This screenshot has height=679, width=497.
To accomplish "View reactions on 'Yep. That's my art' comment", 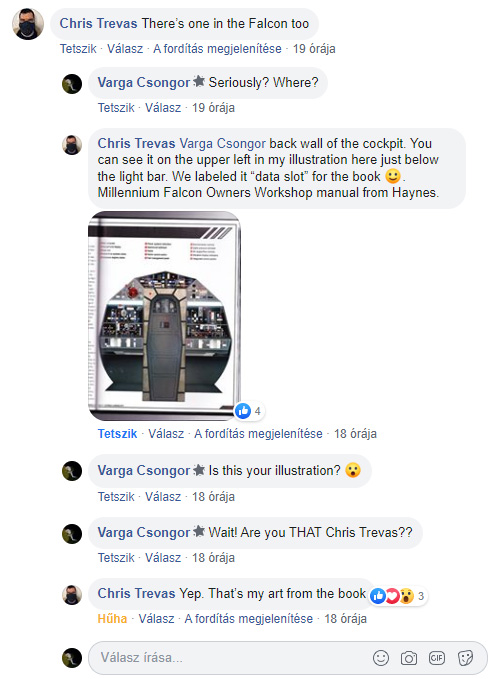I will pos(397,596).
